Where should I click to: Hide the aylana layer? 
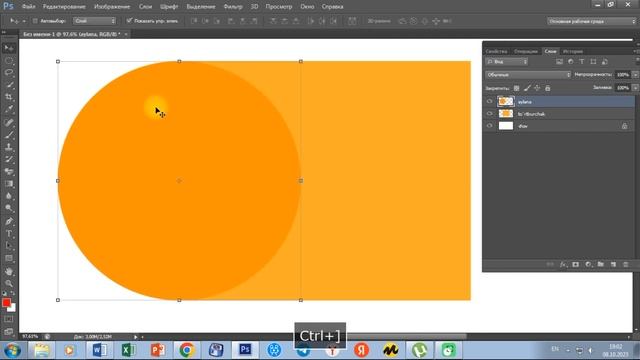click(489, 101)
